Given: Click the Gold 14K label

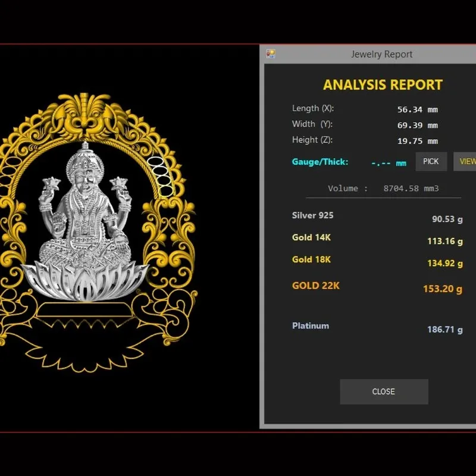Looking at the screenshot, I should 311,237.
